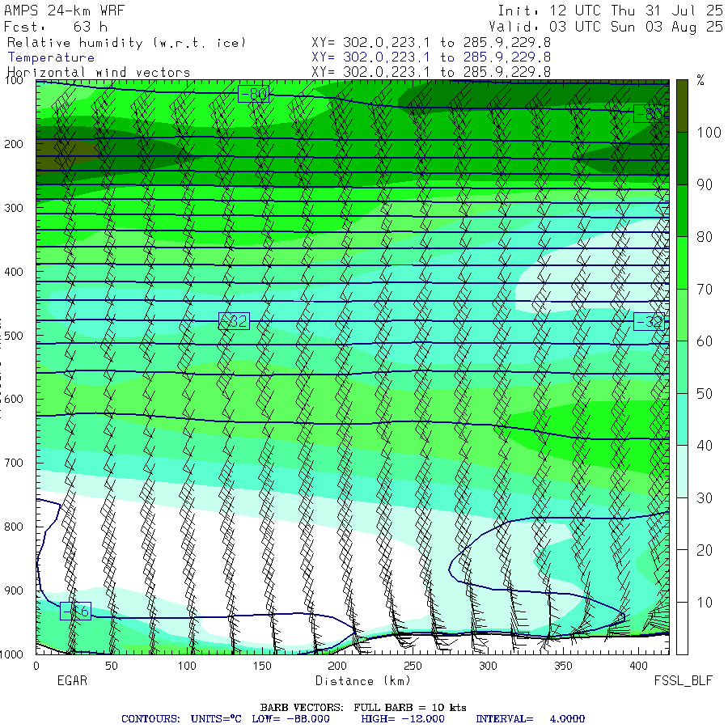This screenshot has height=728, width=728.
Task: Click the 800 pressure-axis tick label
Action: click(x=14, y=527)
